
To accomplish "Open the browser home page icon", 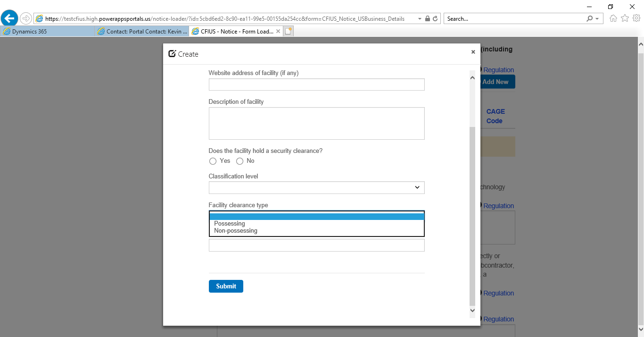I will click(613, 18).
